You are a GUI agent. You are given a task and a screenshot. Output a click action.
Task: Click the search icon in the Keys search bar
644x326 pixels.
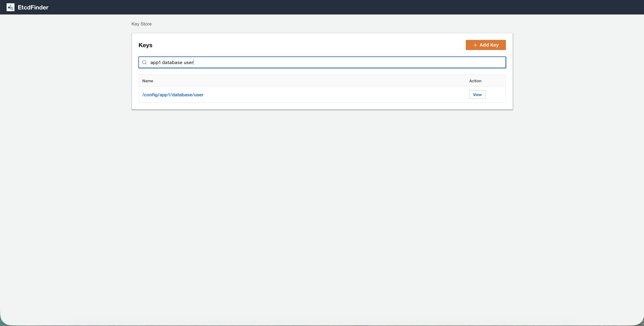point(144,62)
